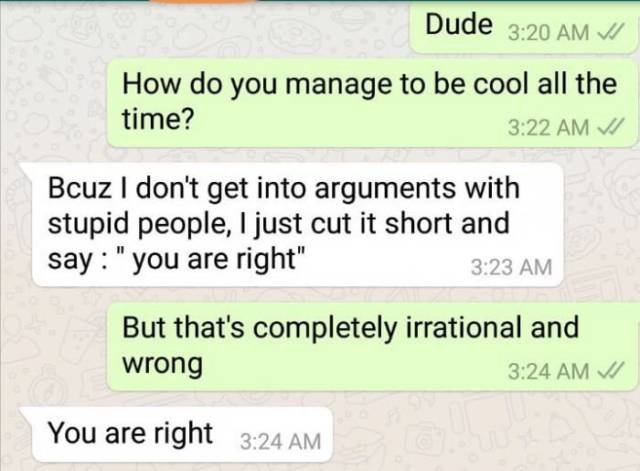The width and height of the screenshot is (640, 471).
Task: Click the word 'wrong' in the sent message
Action: (162, 364)
